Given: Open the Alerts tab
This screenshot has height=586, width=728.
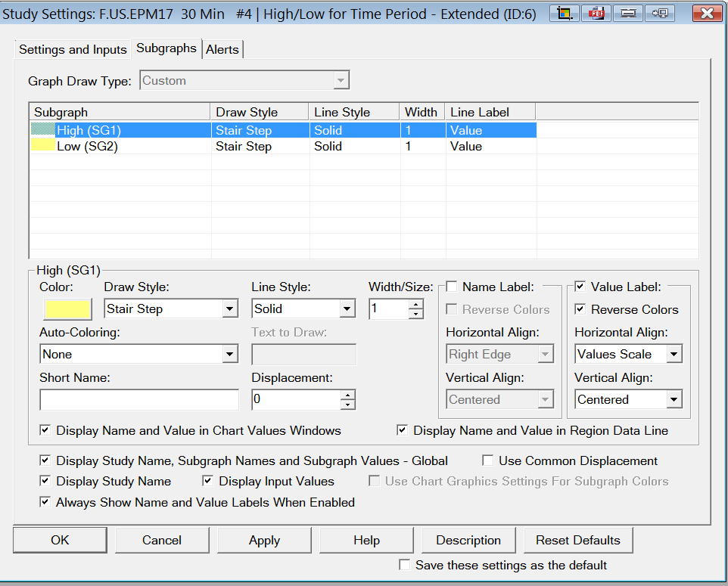Looking at the screenshot, I should (222, 50).
